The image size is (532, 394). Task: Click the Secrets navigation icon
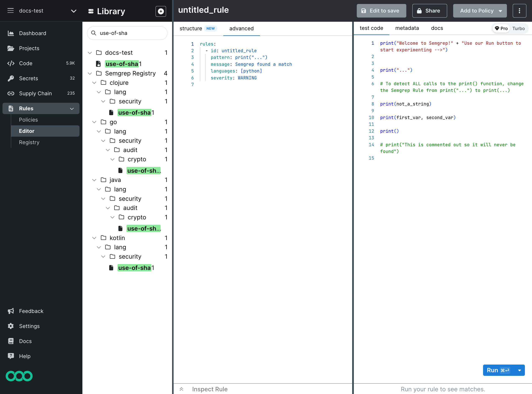pos(11,78)
